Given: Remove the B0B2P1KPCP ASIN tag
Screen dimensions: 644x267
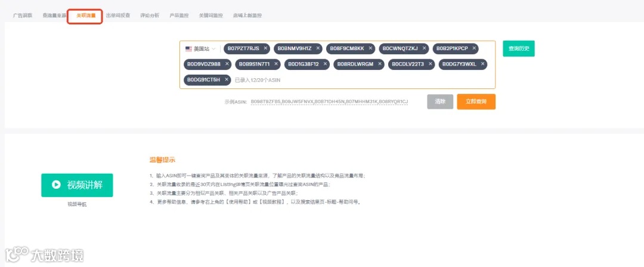Looking at the screenshot, I should (x=475, y=48).
